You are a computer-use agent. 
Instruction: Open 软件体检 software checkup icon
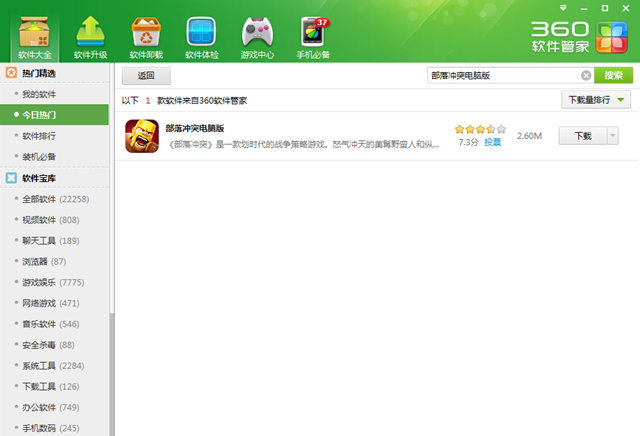click(202, 38)
